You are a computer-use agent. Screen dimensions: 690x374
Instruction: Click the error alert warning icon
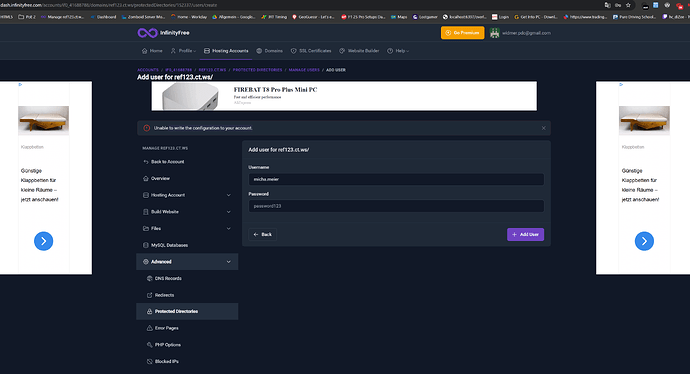[x=147, y=128]
